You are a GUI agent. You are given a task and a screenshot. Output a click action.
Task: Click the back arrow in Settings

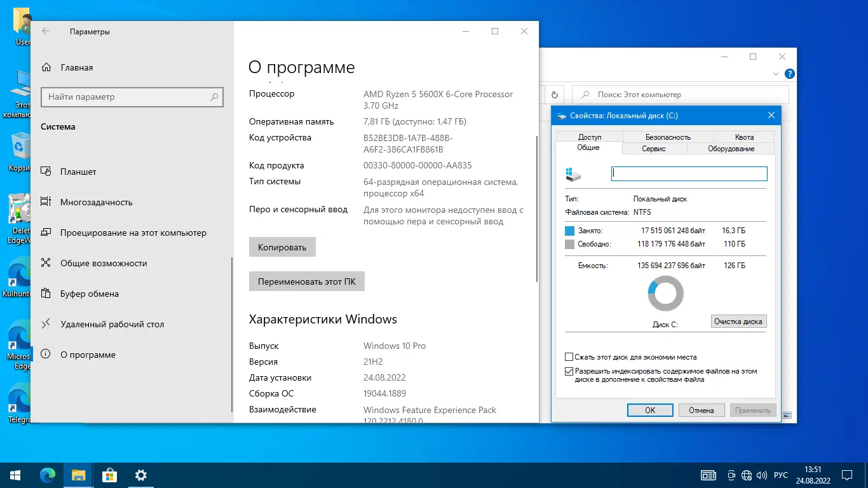45,30
